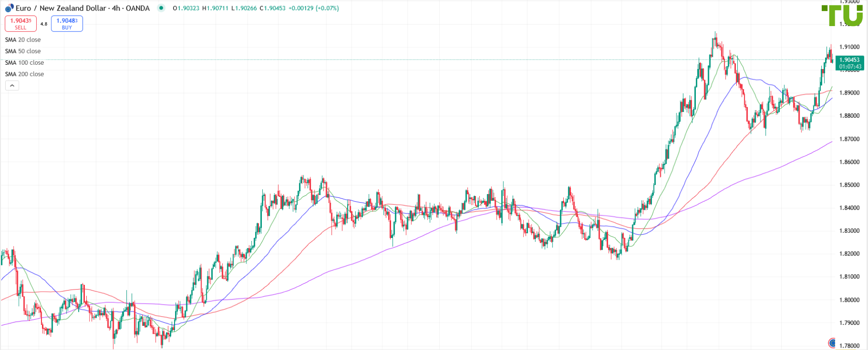Click the close value C1.90453
Image resolution: width=868 pixels, height=350 pixels.
(x=272, y=8)
